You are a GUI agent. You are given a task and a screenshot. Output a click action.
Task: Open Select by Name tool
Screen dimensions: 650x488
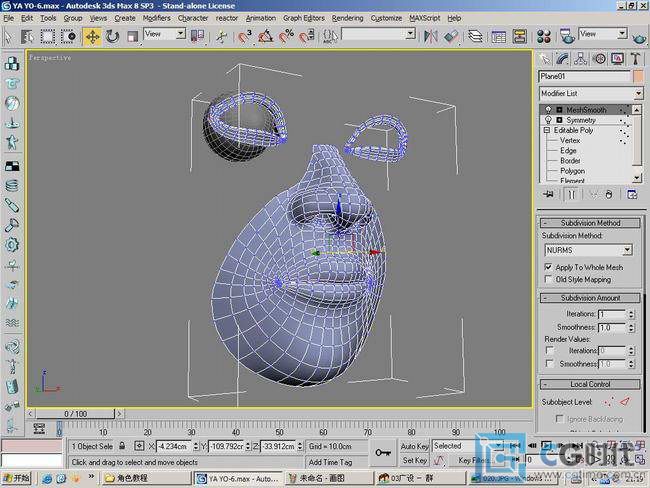27,37
